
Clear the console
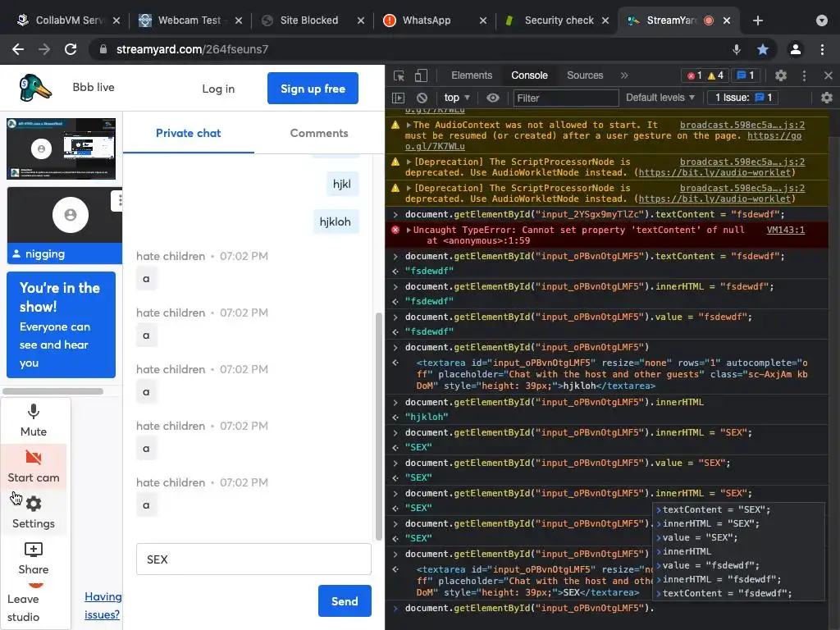click(x=422, y=98)
